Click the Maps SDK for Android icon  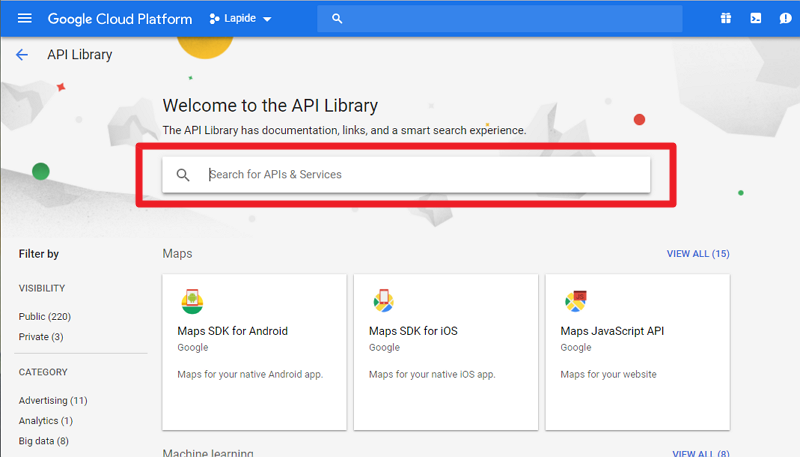pos(192,301)
